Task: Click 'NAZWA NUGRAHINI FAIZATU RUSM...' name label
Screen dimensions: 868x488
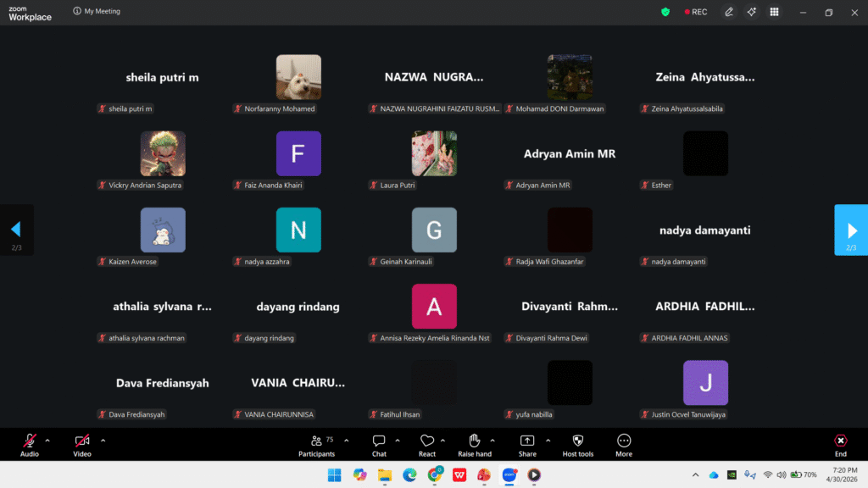Action: (x=440, y=108)
